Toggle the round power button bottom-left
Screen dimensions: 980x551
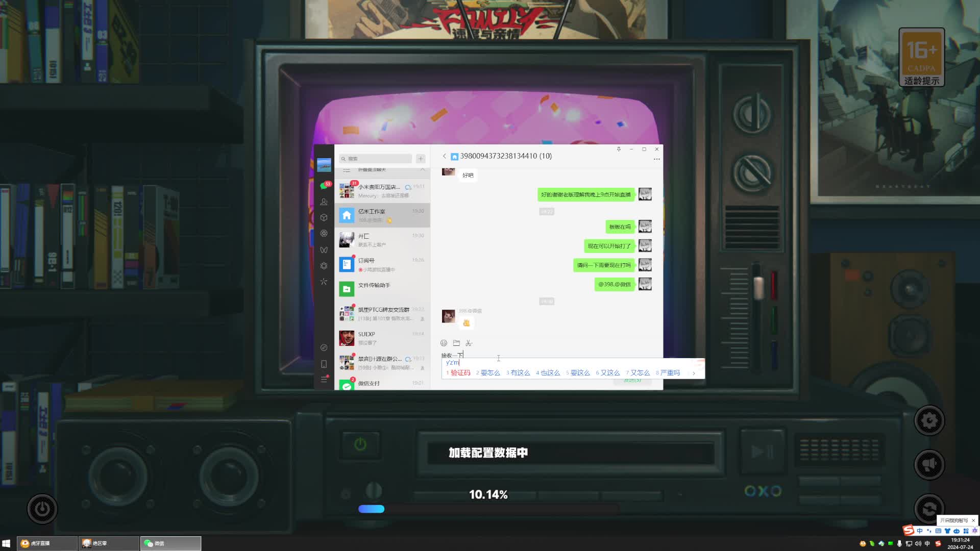[42, 509]
